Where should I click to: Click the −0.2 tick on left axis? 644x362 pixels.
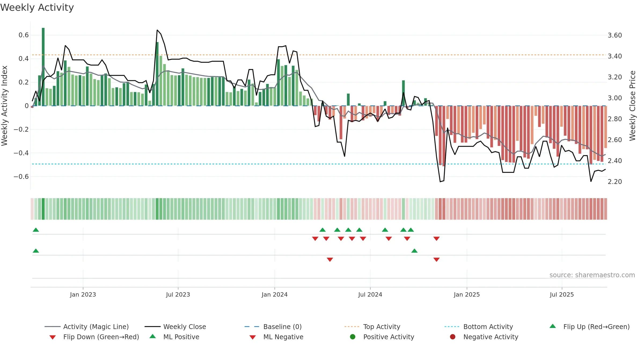pyautogui.click(x=21, y=129)
